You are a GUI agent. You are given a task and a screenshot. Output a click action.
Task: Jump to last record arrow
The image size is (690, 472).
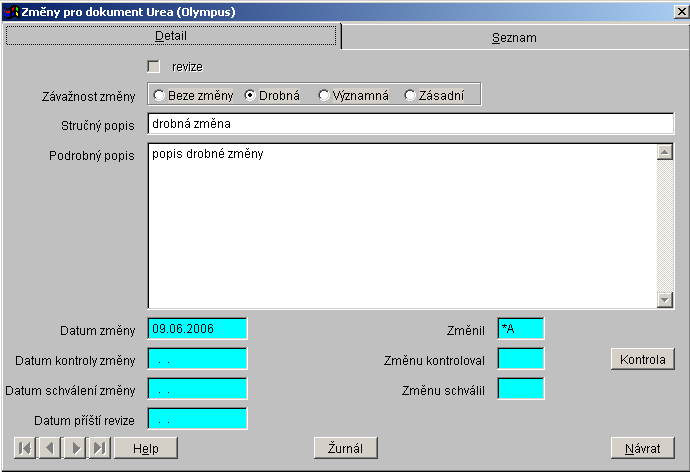coord(99,448)
